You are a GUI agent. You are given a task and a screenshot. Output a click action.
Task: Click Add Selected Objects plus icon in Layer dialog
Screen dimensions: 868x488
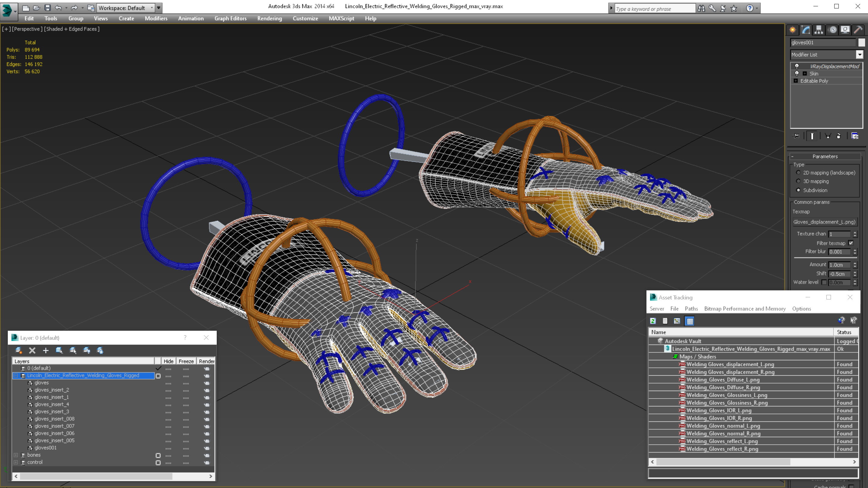click(x=46, y=350)
